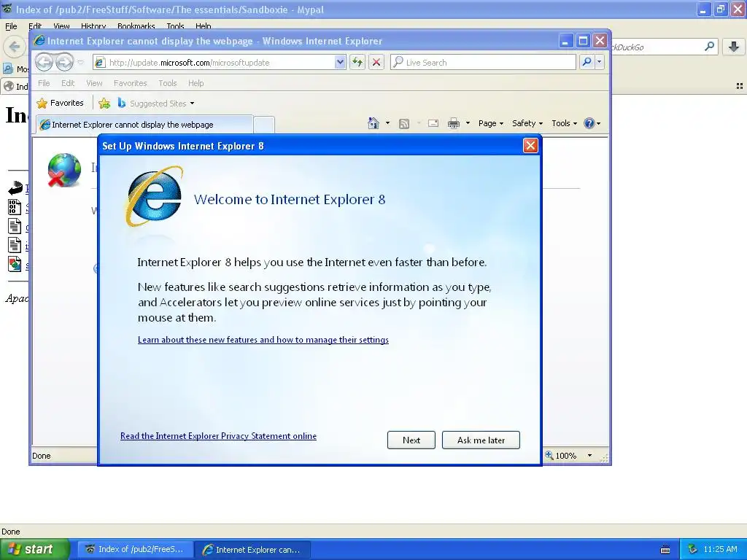
Task: Click the IE New Tab button
Action: point(263,125)
